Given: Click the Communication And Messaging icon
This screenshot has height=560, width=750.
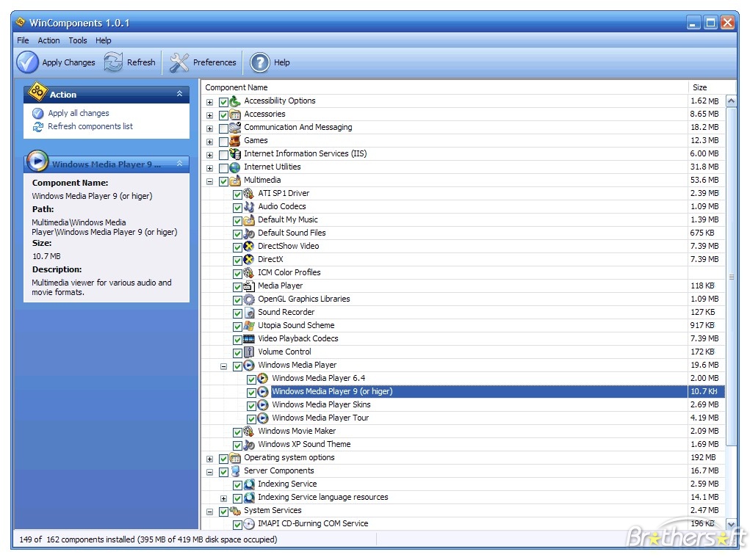Looking at the screenshot, I should click(x=235, y=128).
